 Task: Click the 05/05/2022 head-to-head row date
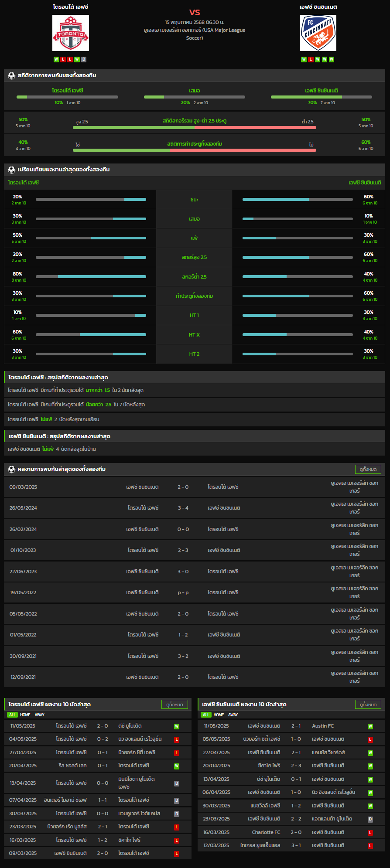(23, 614)
